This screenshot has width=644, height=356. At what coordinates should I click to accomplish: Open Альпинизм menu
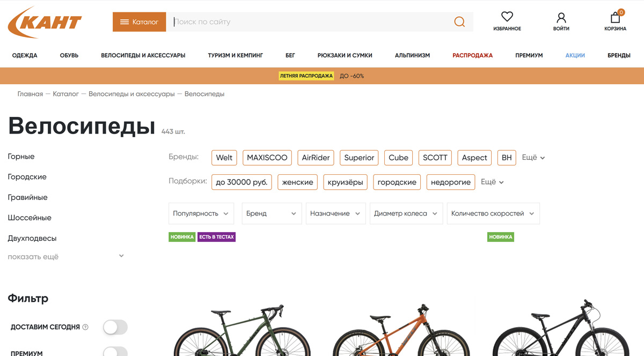tap(412, 55)
